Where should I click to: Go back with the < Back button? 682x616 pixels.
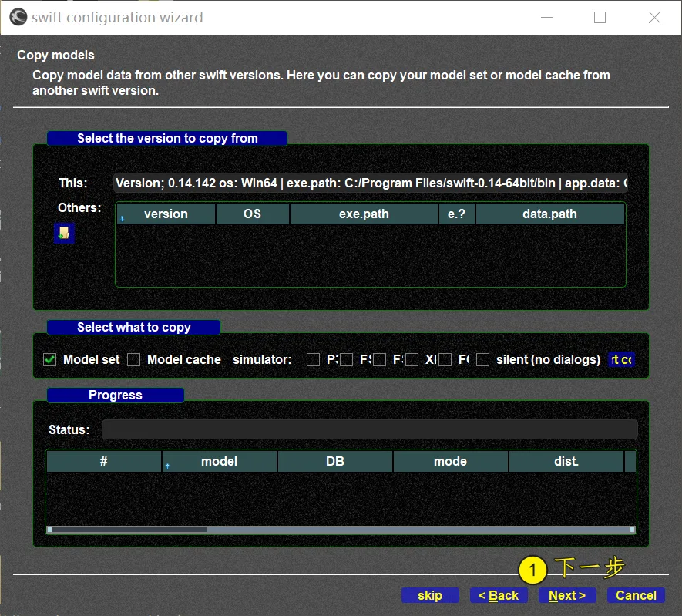499,595
